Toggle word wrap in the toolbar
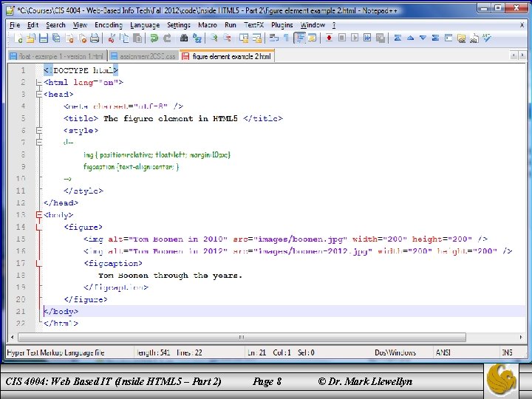This screenshot has height=399, width=532. 273,38
